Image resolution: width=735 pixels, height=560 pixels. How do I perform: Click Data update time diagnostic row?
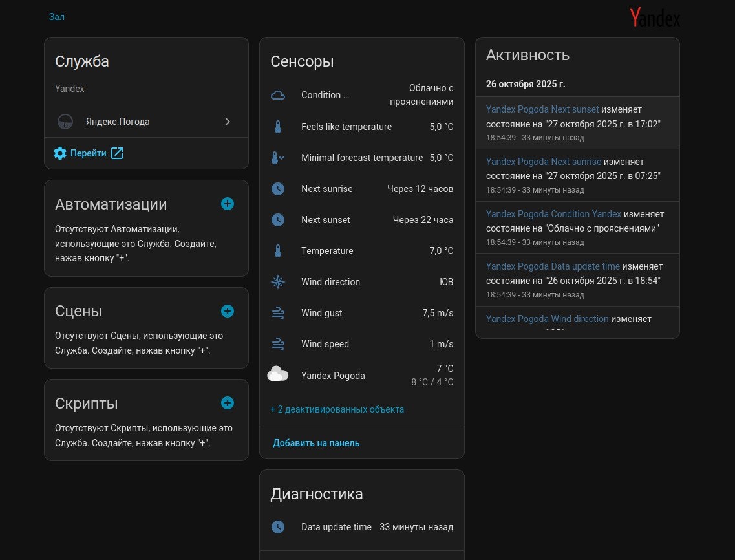pyautogui.click(x=361, y=527)
